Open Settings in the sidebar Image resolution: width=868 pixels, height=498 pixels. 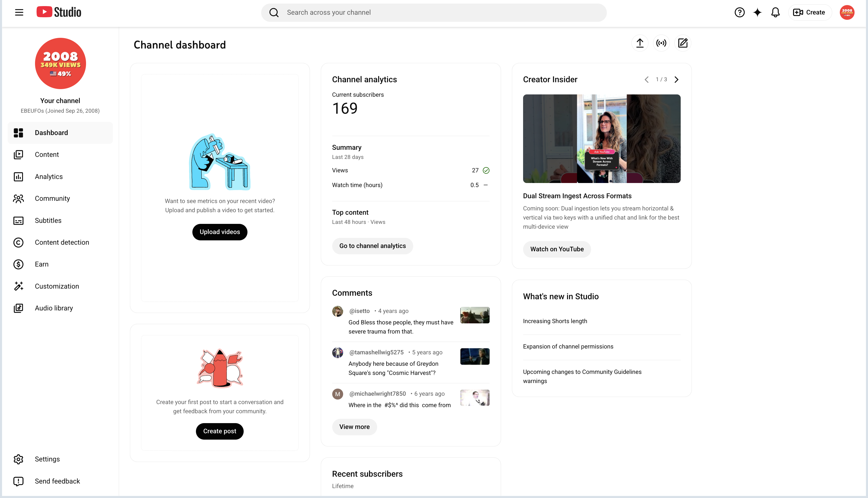pos(60,459)
